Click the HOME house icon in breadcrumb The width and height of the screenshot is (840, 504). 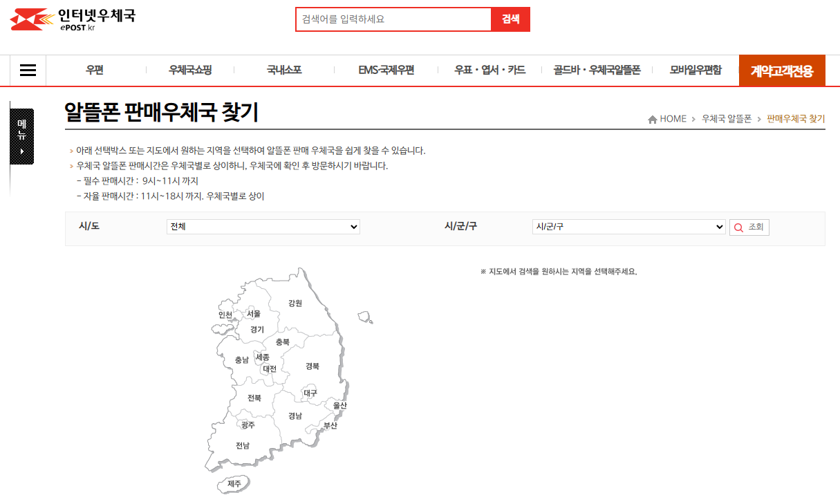pyautogui.click(x=651, y=118)
